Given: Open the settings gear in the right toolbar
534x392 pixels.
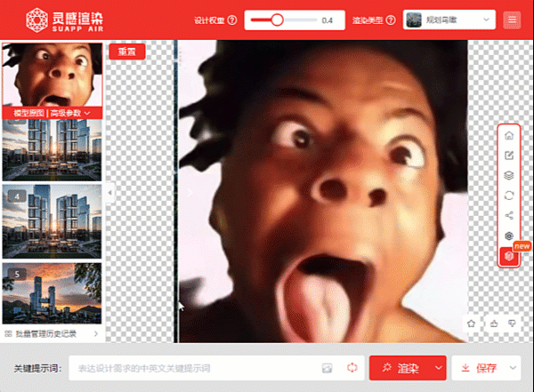Looking at the screenshot, I should tap(508, 236).
